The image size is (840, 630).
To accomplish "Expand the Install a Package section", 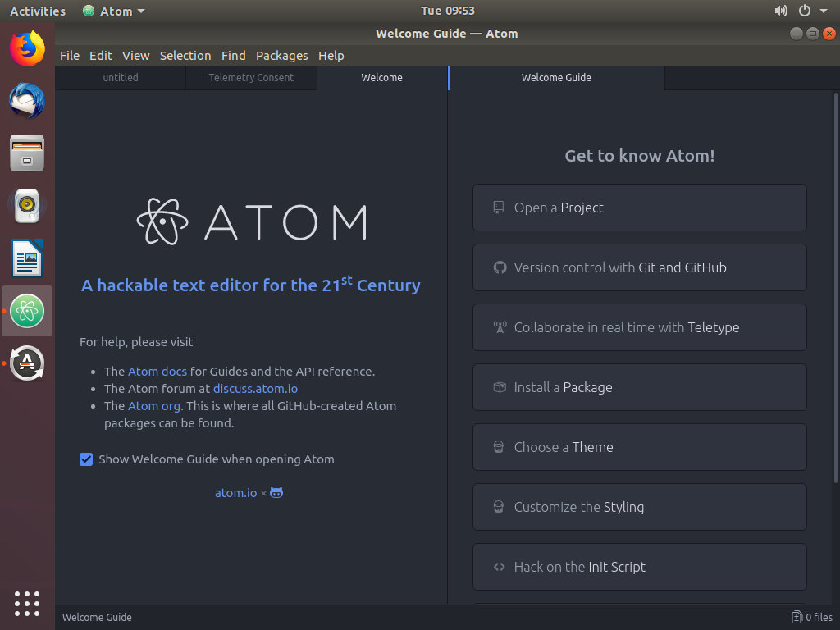I will (639, 387).
